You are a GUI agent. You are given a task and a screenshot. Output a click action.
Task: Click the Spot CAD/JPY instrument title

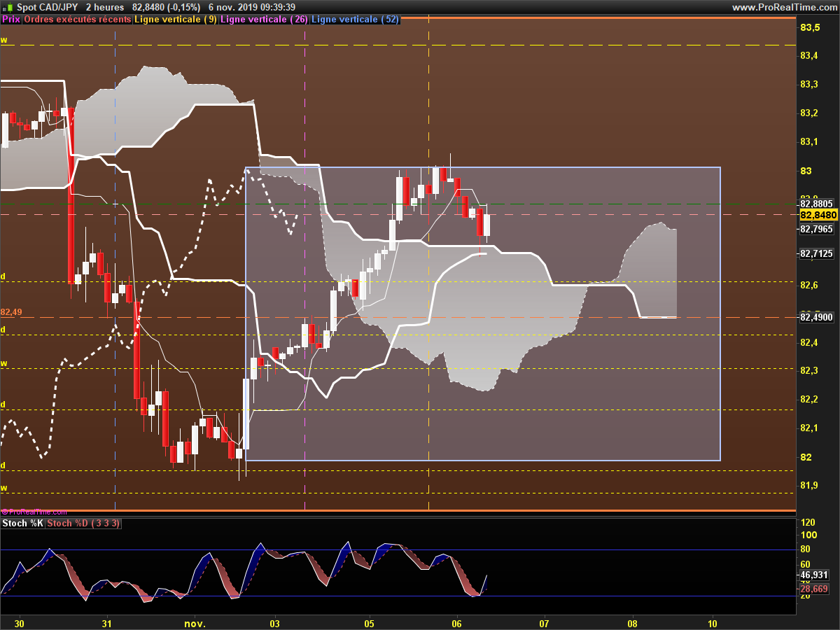coord(48,7)
